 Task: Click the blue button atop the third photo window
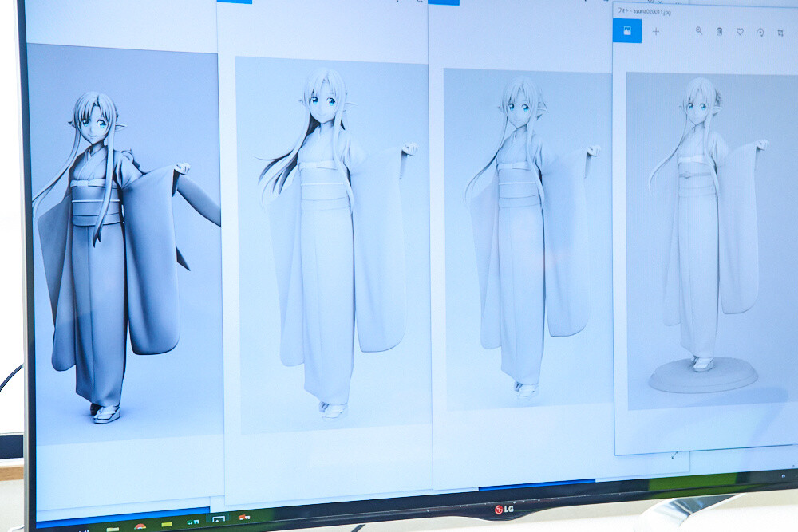point(444,2)
